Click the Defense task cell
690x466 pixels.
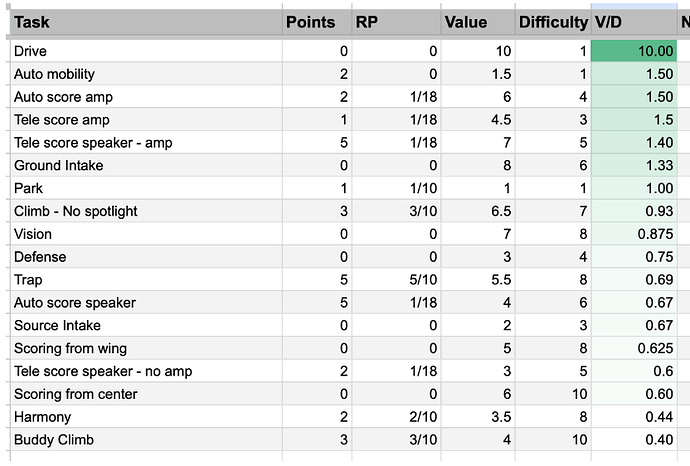click(146, 257)
